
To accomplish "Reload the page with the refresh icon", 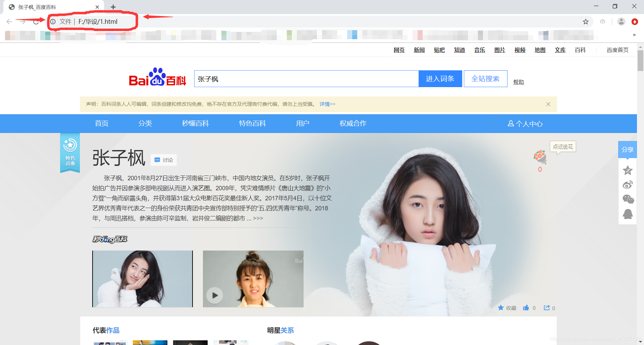I will tap(36, 21).
